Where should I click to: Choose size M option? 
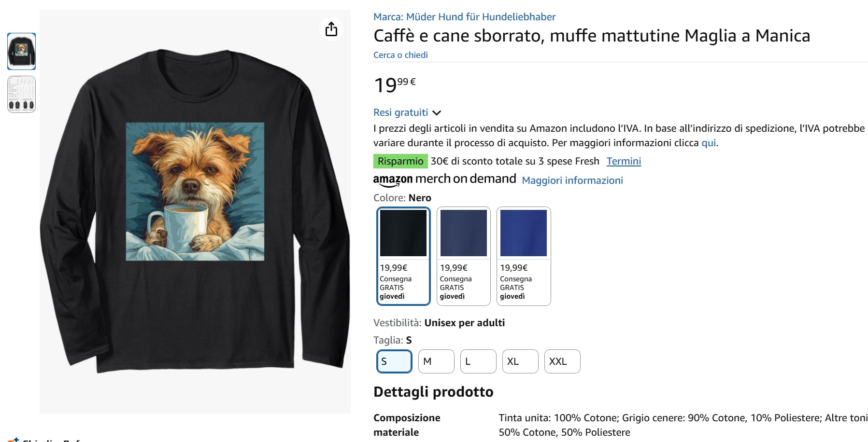click(x=436, y=361)
